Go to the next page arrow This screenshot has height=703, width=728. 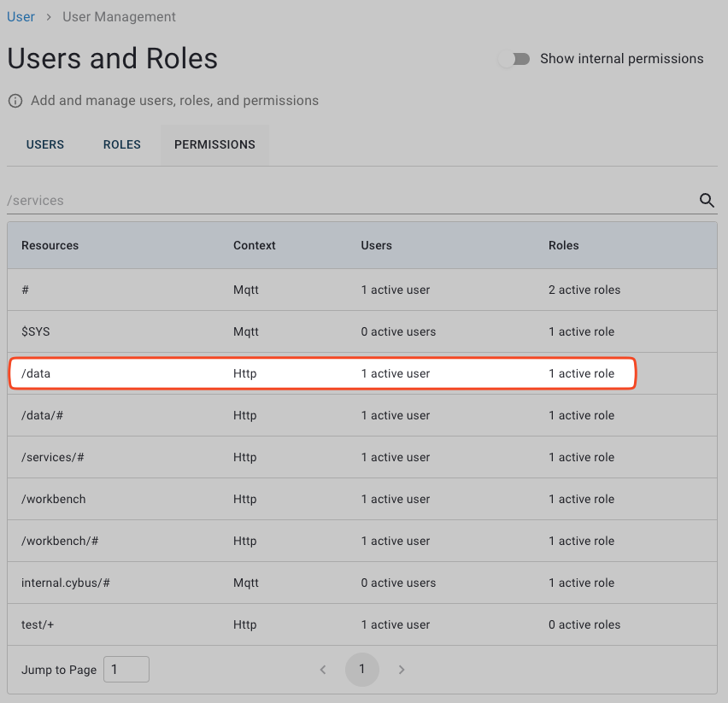(x=402, y=670)
